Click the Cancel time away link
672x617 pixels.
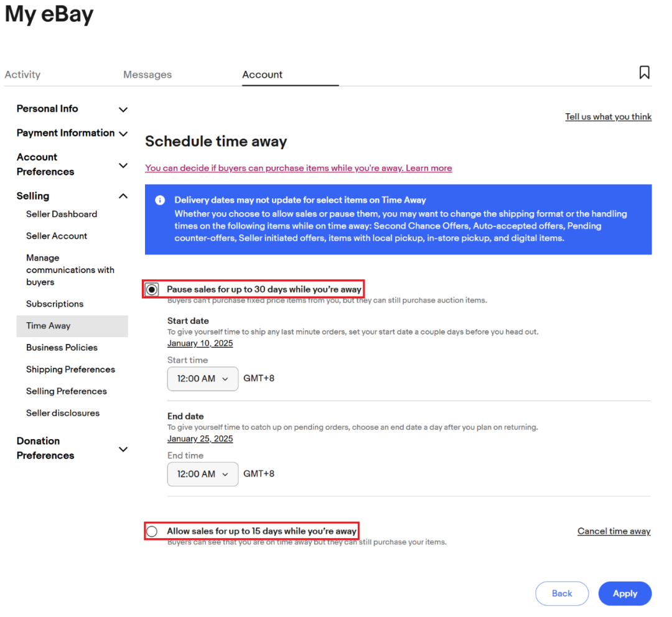click(614, 531)
